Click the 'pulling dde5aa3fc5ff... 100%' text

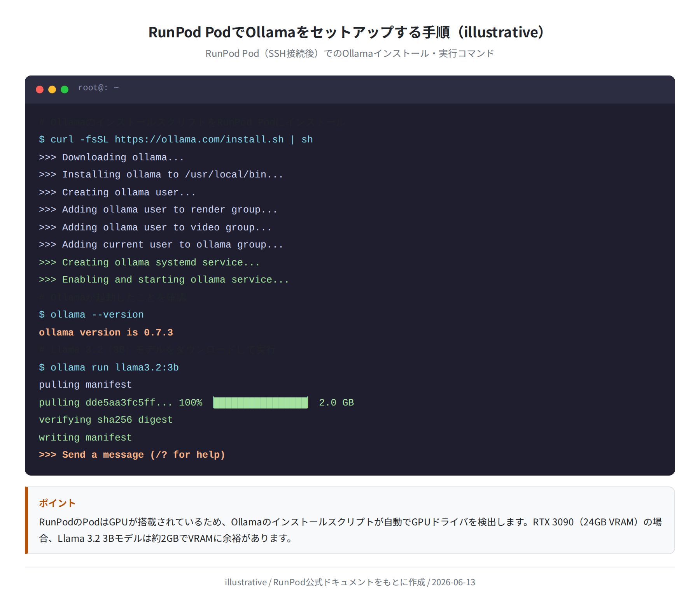121,402
